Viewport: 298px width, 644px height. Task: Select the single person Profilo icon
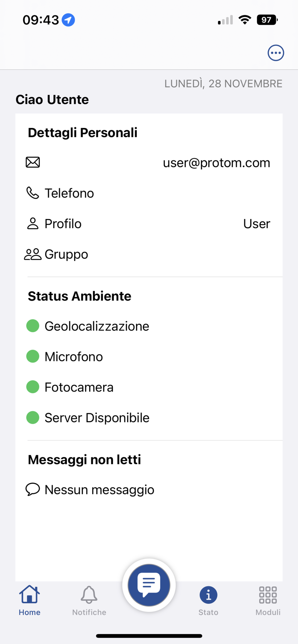point(33,223)
